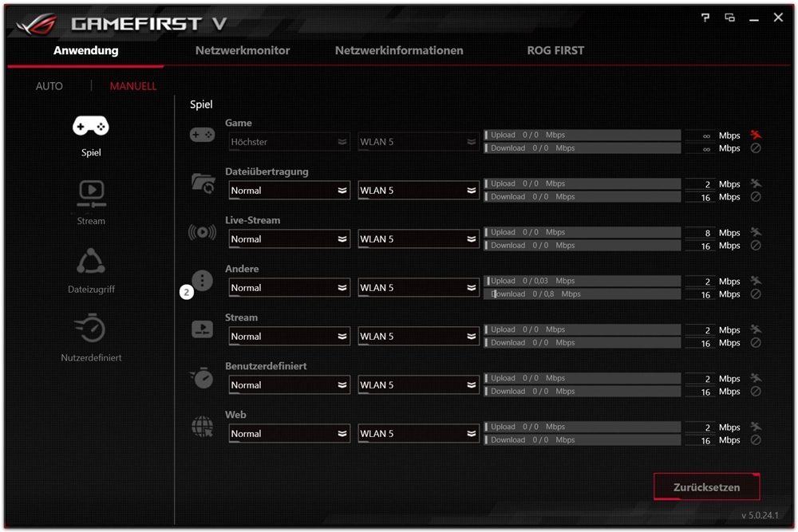
Task: Click version text v 5.0.24.1
Action: (x=760, y=515)
